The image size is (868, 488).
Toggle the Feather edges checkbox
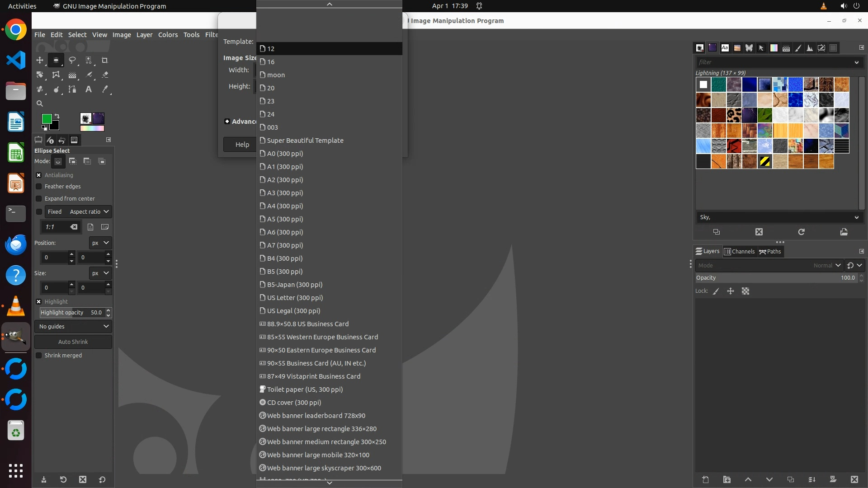pyautogui.click(x=39, y=186)
